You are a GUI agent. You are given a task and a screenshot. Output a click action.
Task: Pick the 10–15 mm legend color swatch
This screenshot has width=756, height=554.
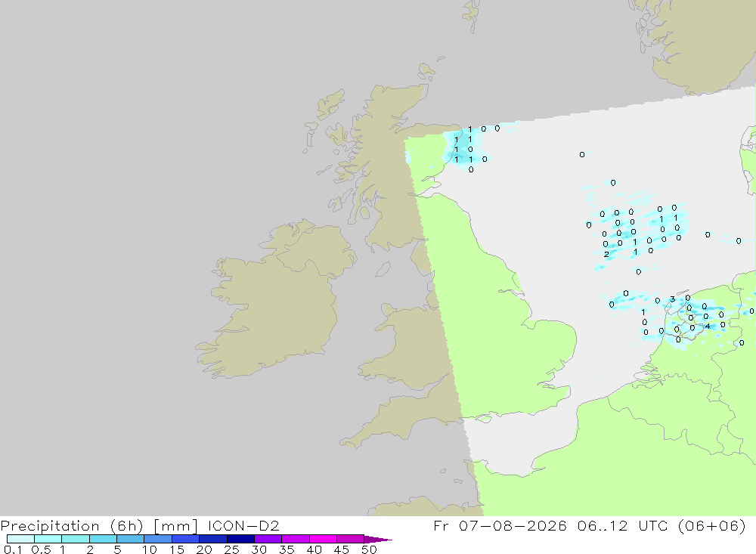click(x=158, y=539)
